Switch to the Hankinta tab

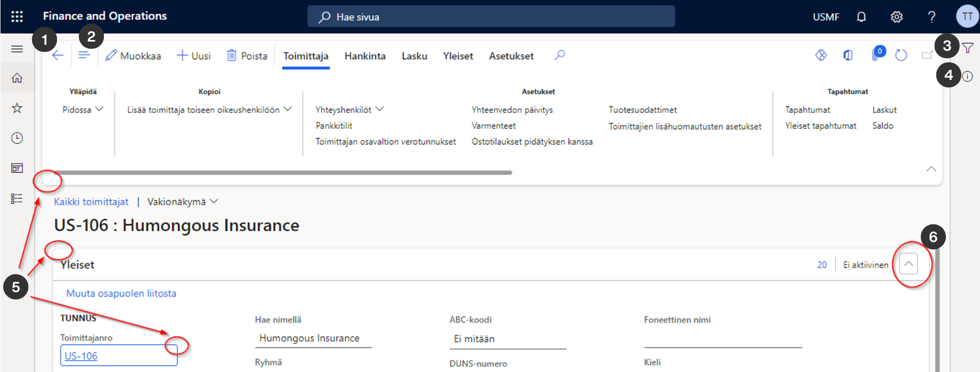[365, 56]
